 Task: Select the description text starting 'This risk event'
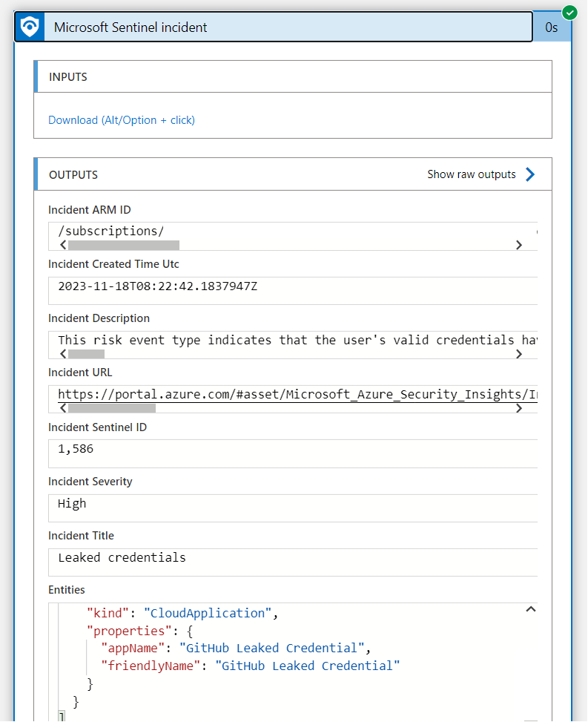point(297,341)
